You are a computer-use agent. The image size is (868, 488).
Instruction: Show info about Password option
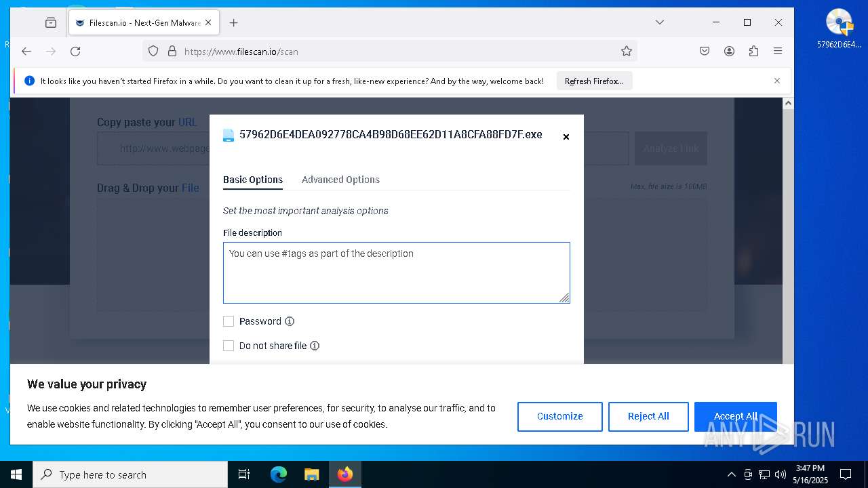(x=290, y=321)
